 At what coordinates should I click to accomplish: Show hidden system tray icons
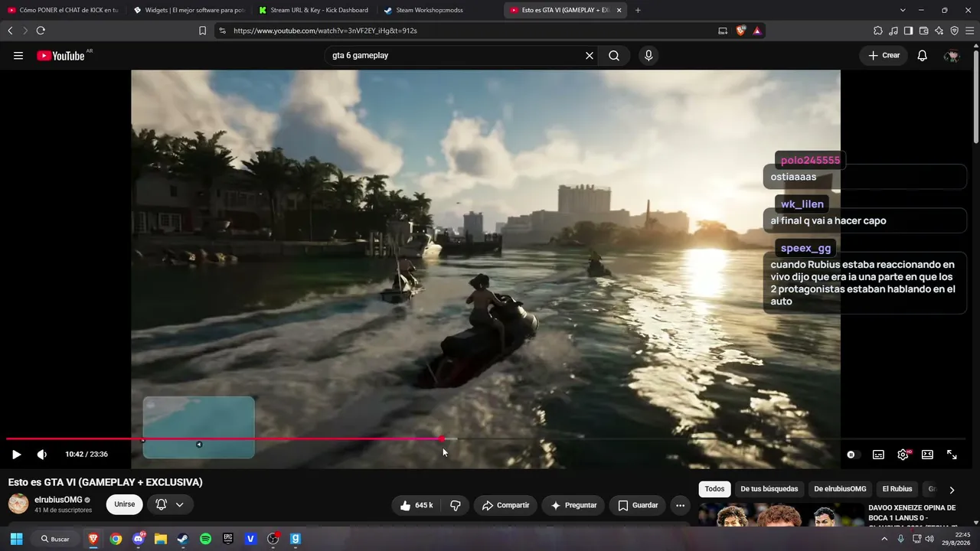click(884, 539)
